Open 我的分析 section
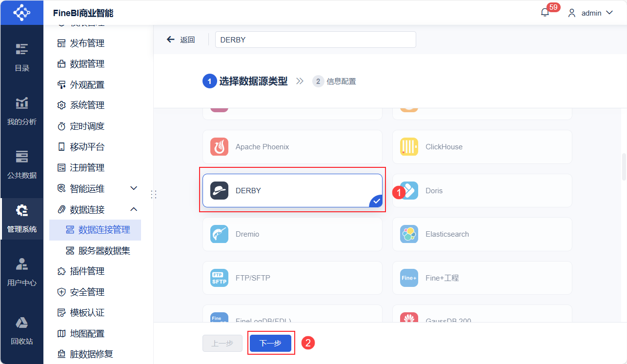The image size is (627, 364). (x=21, y=111)
